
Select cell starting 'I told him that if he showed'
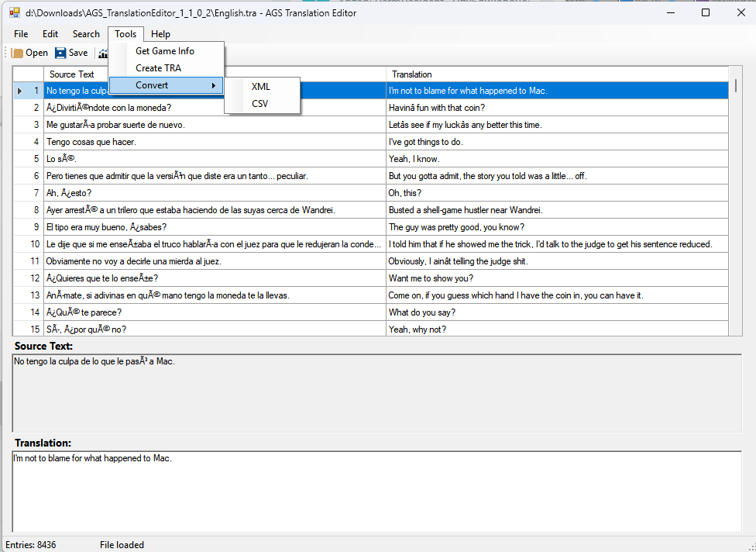pos(558,244)
